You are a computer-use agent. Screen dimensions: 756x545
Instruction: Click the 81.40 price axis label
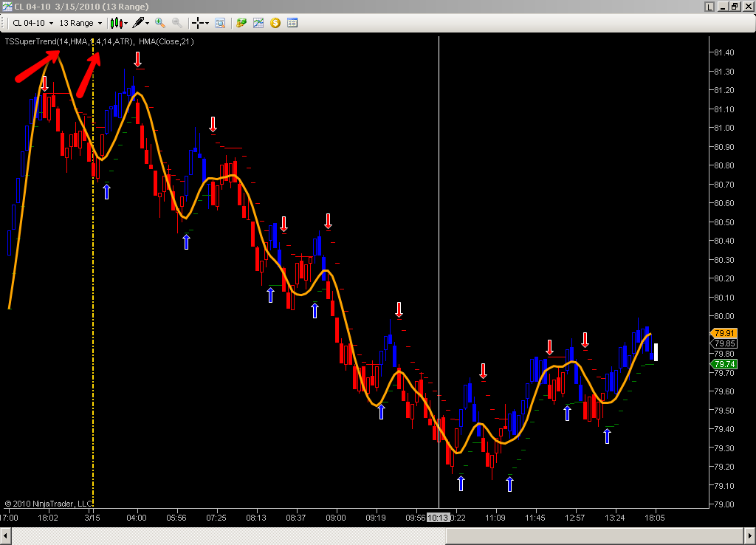coord(724,52)
